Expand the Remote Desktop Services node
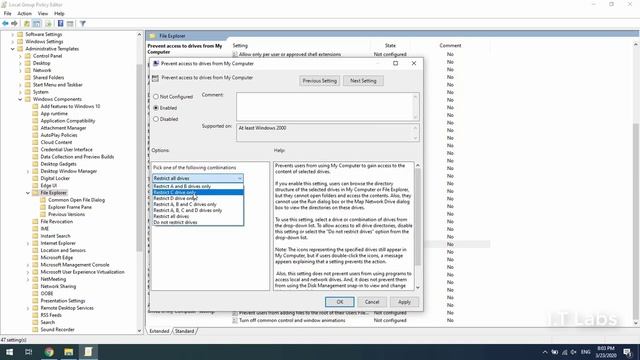This screenshot has height=360, width=640. 28,308
